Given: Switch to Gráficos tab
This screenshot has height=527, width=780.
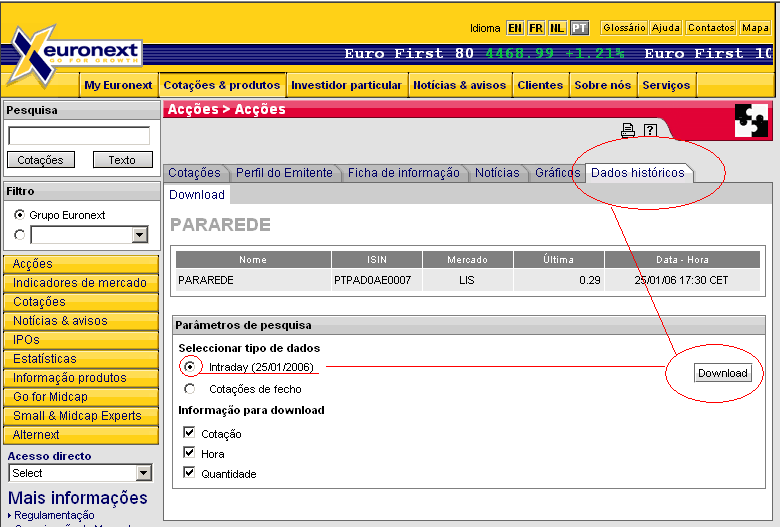Looking at the screenshot, I should [557, 173].
